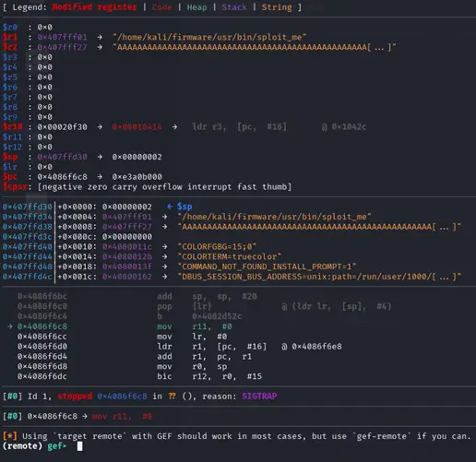Click the '(remote)' prompt prefix

[22, 446]
